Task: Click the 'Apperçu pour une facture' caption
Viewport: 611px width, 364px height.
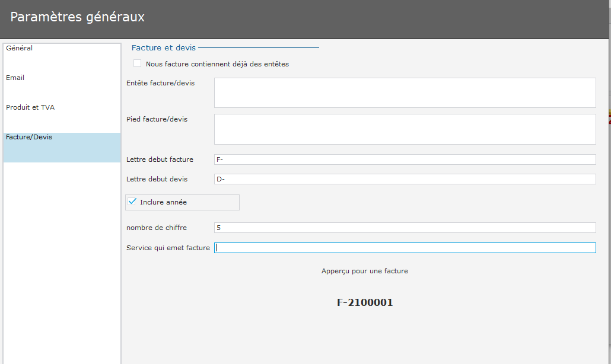Action: pyautogui.click(x=365, y=271)
